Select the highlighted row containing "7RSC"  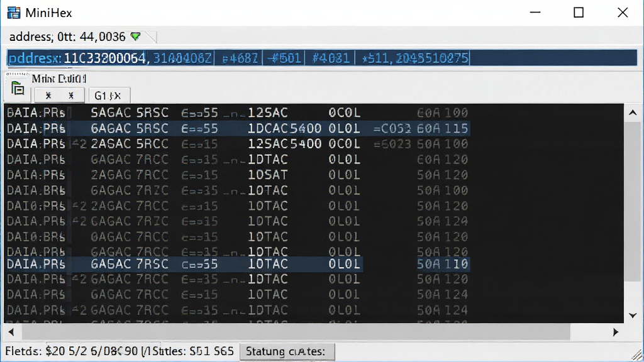click(237, 264)
